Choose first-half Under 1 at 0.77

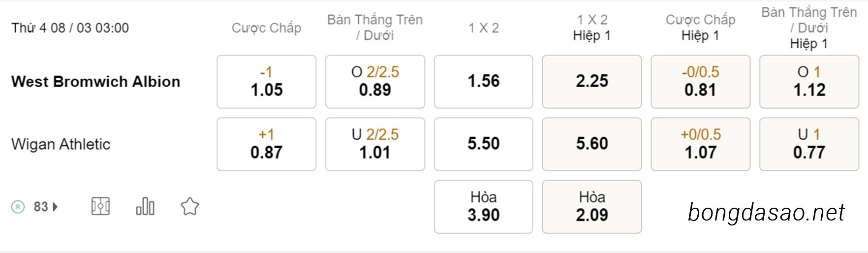coord(809,144)
